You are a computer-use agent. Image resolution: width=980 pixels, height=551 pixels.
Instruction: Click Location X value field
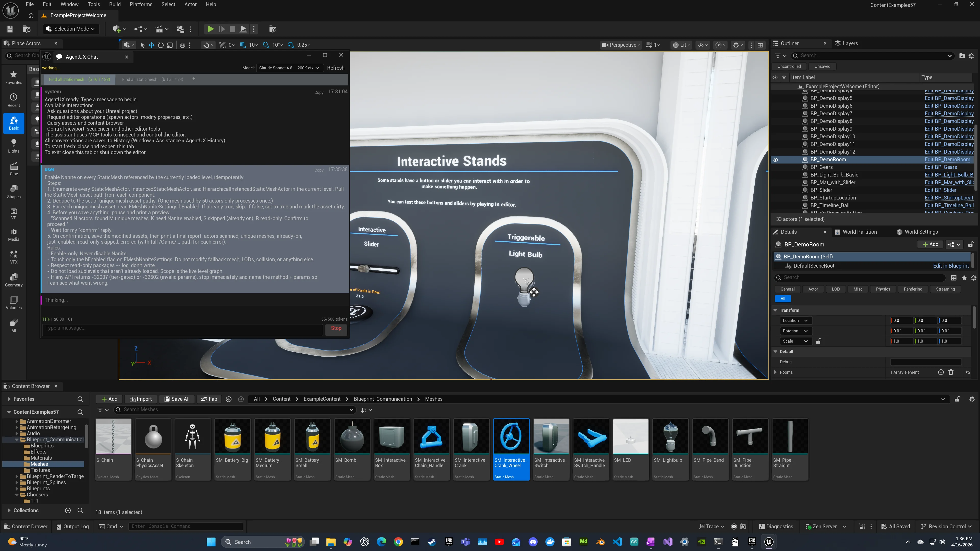pos(902,321)
